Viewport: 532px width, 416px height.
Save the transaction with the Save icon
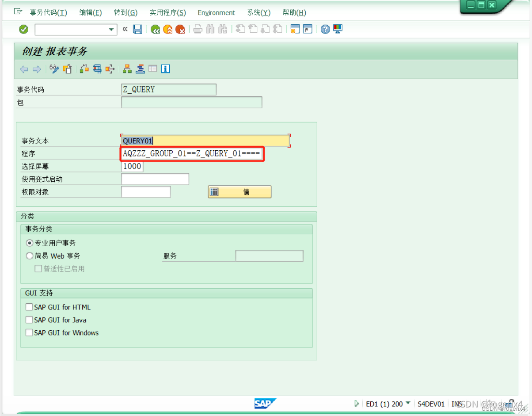point(138,29)
